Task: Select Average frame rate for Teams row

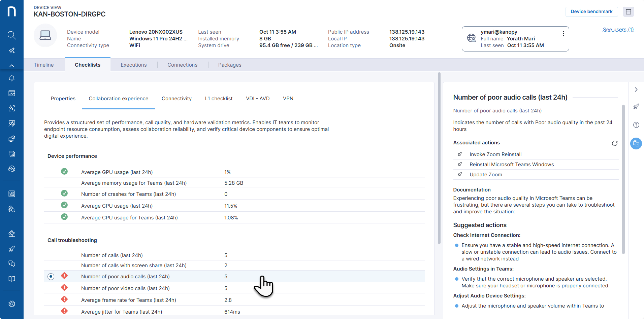Action: 234,300
